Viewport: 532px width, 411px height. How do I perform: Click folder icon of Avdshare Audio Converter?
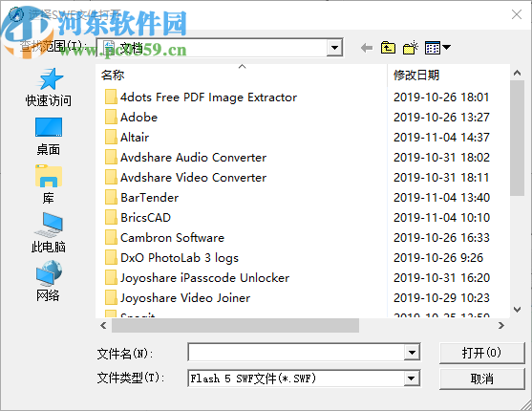pos(111,158)
